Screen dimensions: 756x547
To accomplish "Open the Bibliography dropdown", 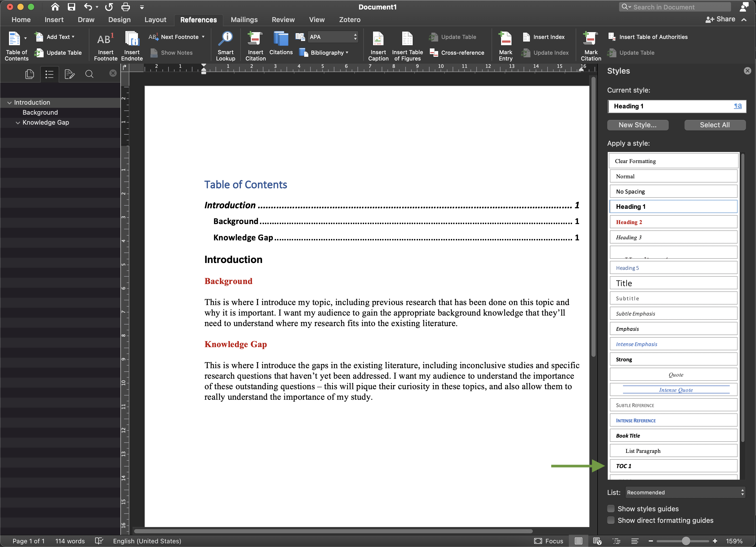I will tap(324, 53).
